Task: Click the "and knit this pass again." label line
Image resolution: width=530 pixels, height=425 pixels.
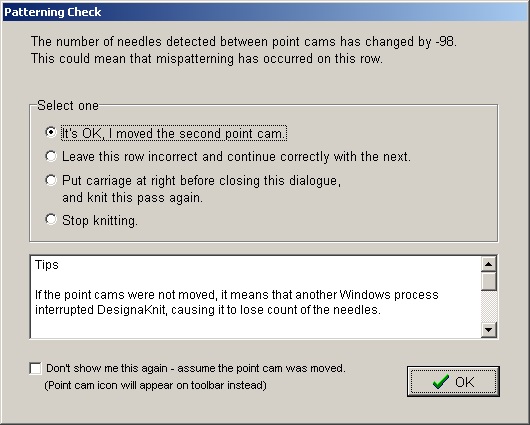Action: click(x=132, y=197)
